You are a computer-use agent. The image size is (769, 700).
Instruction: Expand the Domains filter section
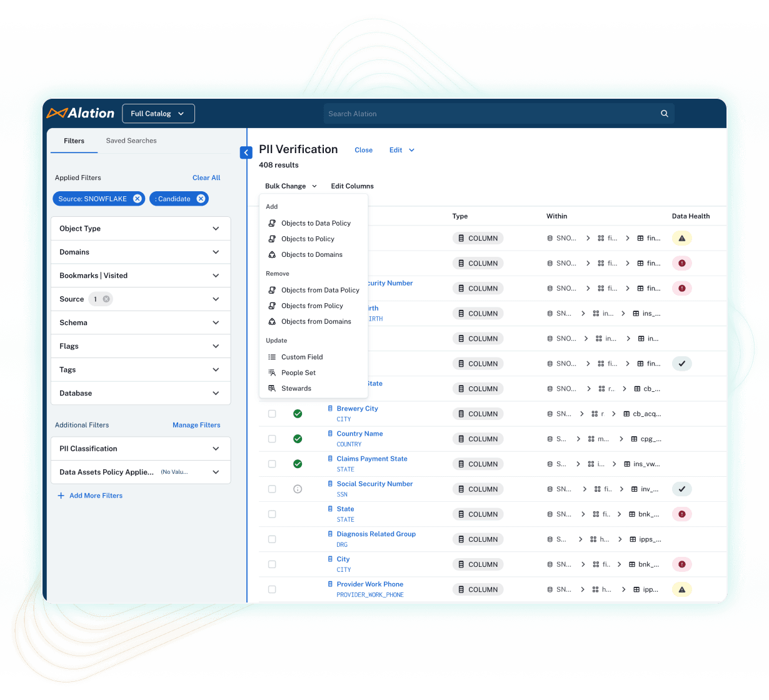[216, 252]
